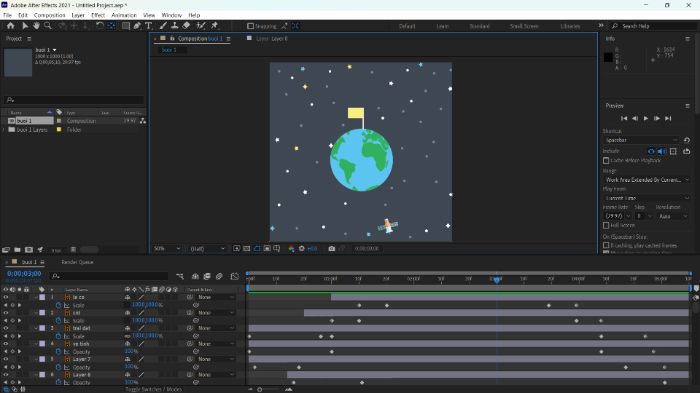
Task: Open the (Half) resolution dropdown
Action: (208, 248)
